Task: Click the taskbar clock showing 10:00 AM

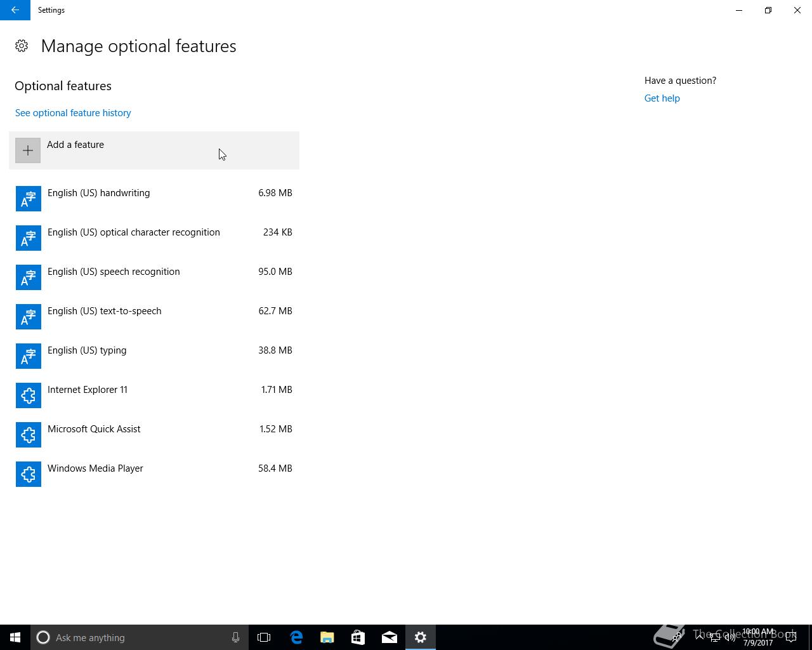Action: click(758, 637)
